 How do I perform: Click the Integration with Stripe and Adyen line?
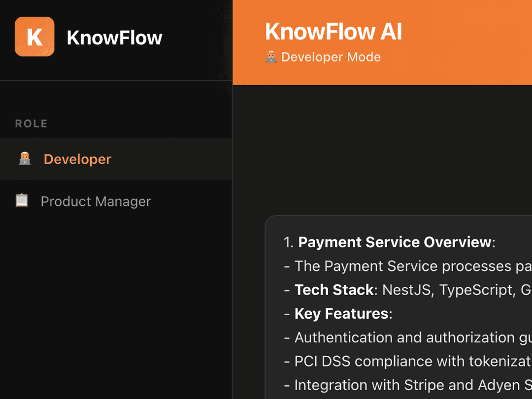click(x=408, y=385)
